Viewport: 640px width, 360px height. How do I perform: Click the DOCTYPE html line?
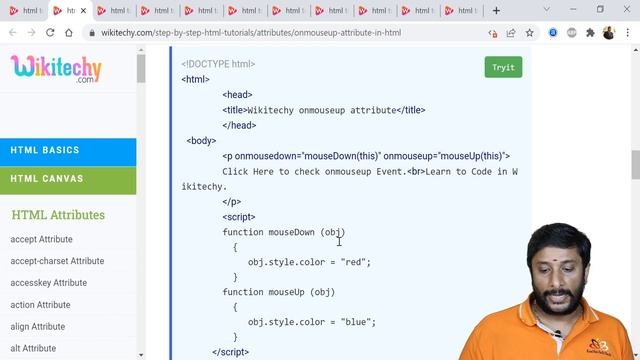tap(218, 64)
